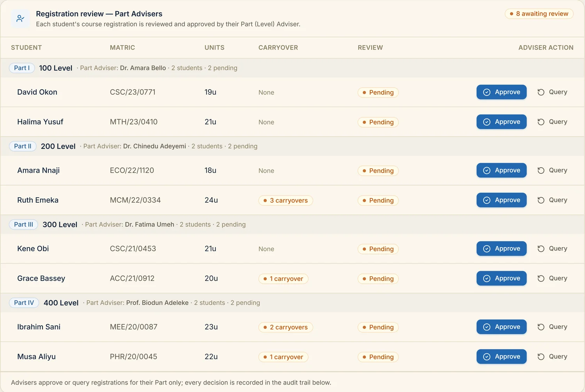
Task: Click matric number CSC/23/0771
Action: (133, 92)
